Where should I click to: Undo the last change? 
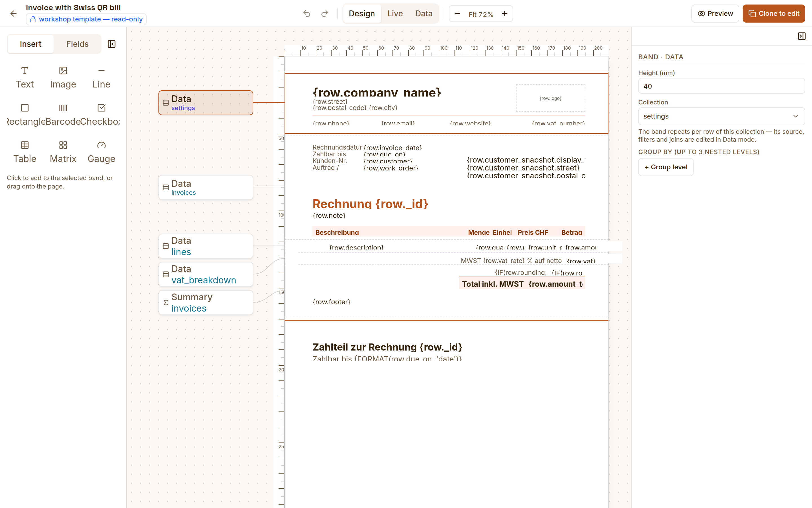coord(307,14)
